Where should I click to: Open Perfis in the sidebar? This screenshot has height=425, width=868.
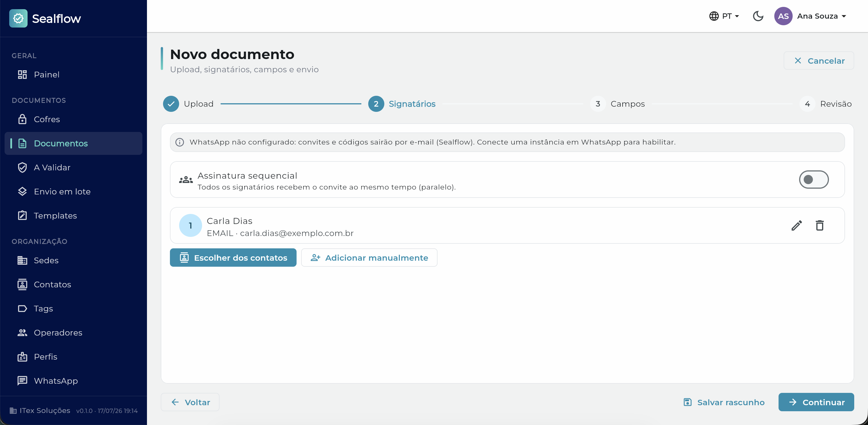(x=73, y=357)
